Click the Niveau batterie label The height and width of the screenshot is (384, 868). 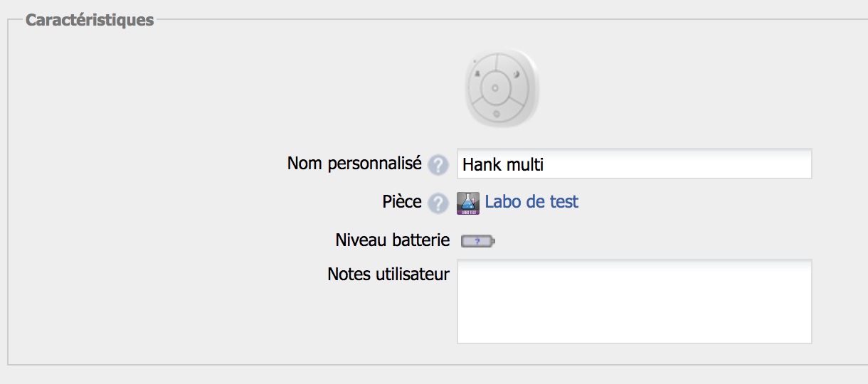point(392,240)
